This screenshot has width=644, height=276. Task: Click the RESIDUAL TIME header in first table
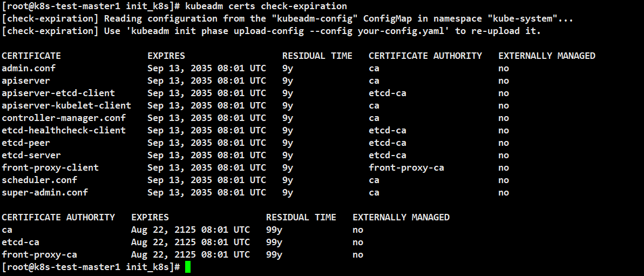click(x=317, y=56)
